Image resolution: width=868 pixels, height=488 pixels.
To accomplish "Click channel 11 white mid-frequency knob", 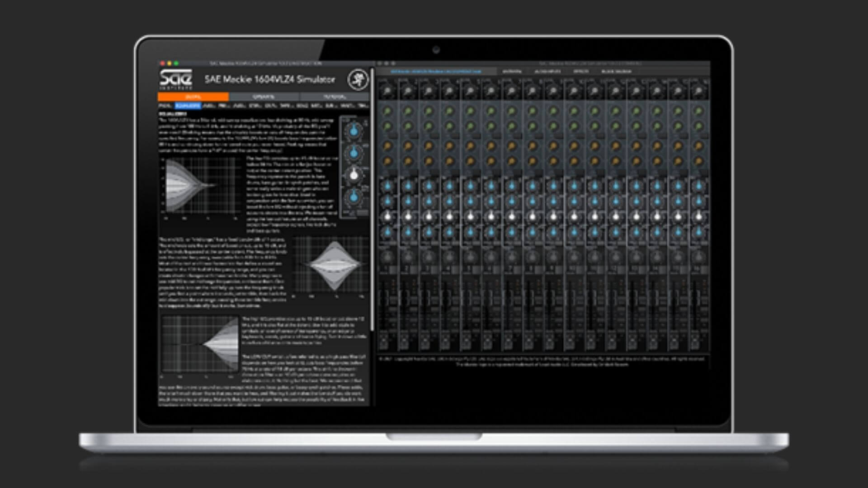I will point(595,217).
